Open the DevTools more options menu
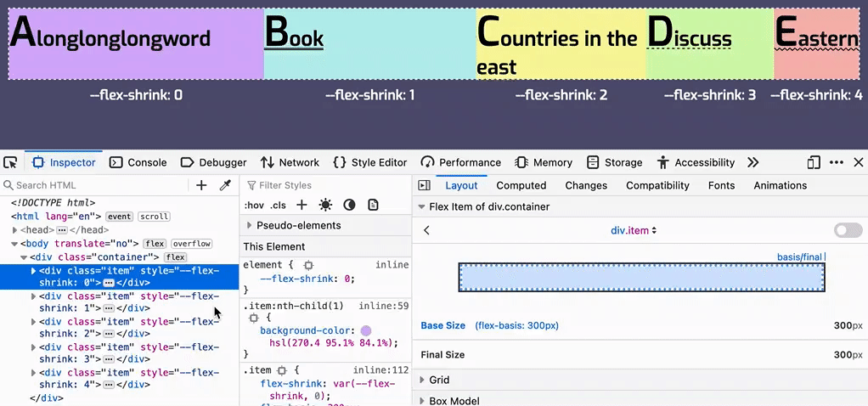This screenshot has width=868, height=406. tap(837, 162)
